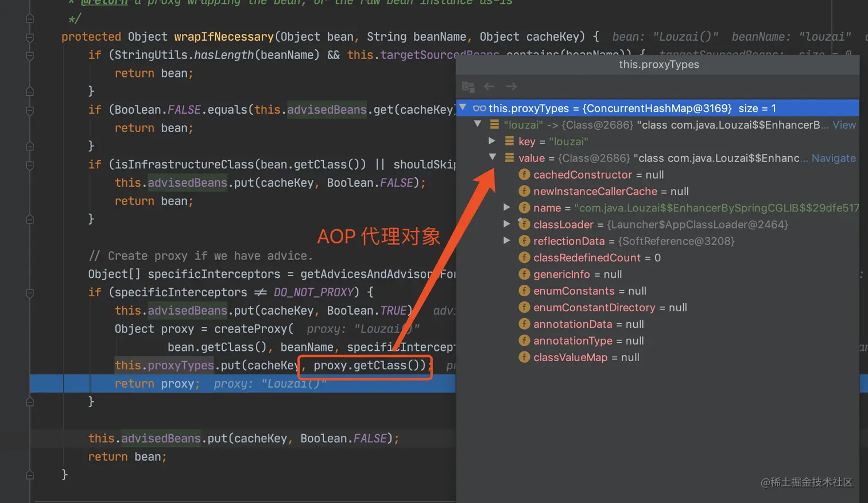The height and width of the screenshot is (503, 868).
Task: Expand the name field node
Action: click(507, 207)
